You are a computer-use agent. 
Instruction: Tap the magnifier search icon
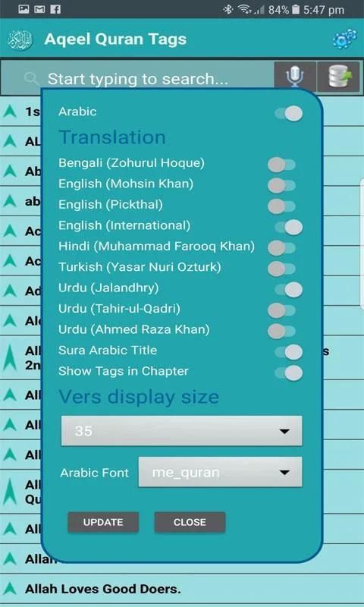click(31, 79)
